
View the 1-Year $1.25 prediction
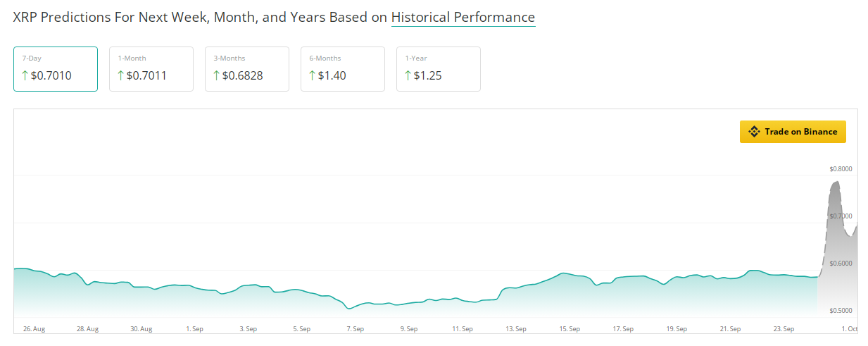point(439,69)
